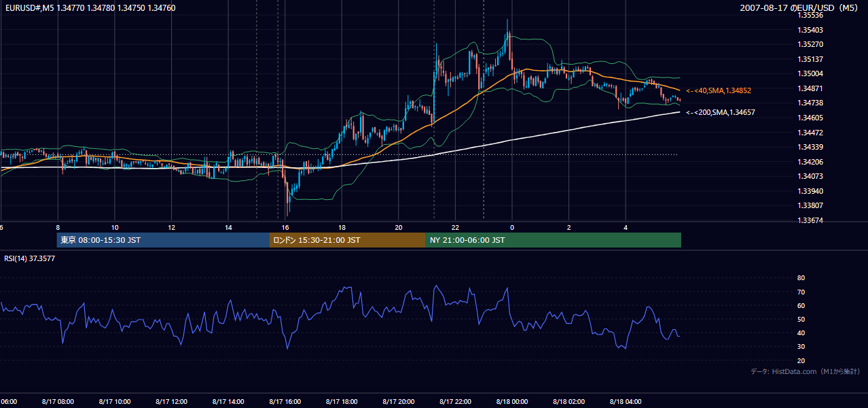Click the 8/17 14:00 time label

point(228,402)
